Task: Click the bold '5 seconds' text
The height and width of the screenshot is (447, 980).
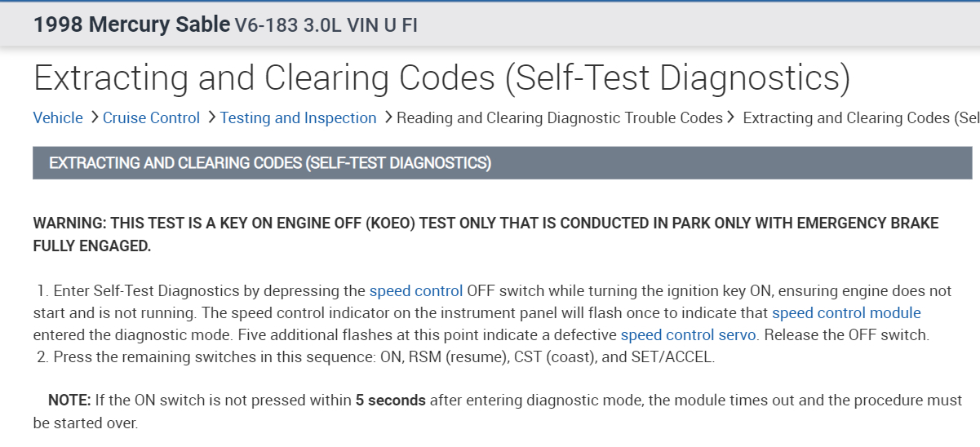Action: coord(390,401)
